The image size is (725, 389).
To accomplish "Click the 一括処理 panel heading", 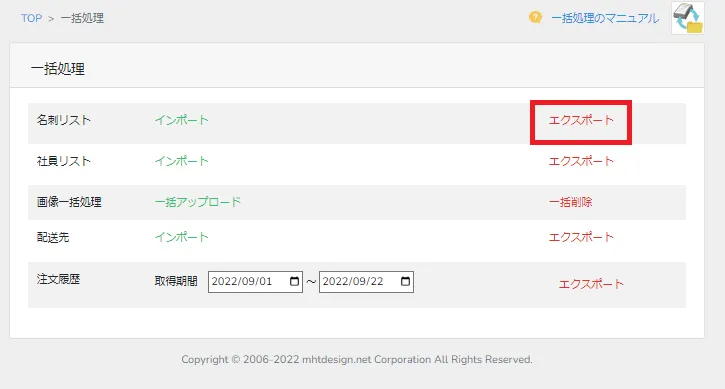I will coord(58,69).
